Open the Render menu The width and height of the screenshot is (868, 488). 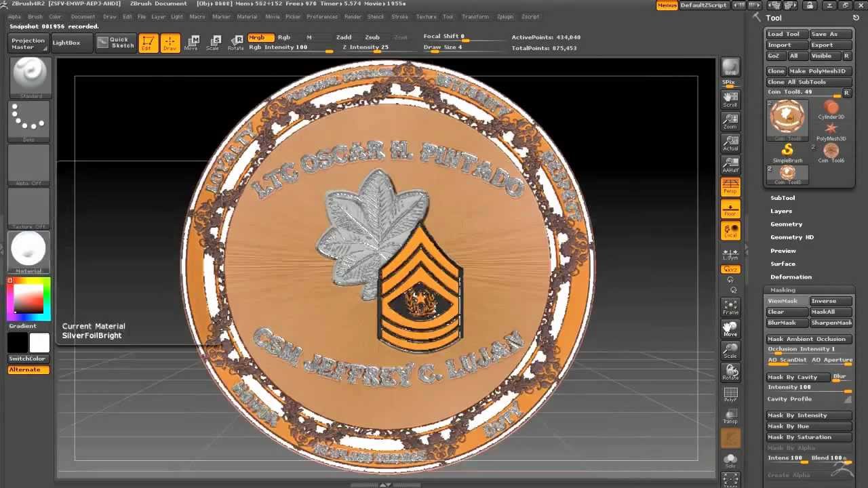[353, 16]
